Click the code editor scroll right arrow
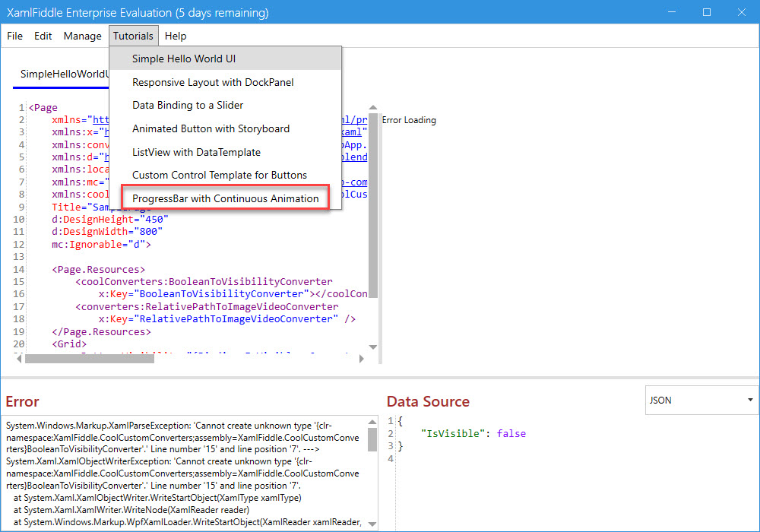This screenshot has height=532, width=760. (361, 359)
